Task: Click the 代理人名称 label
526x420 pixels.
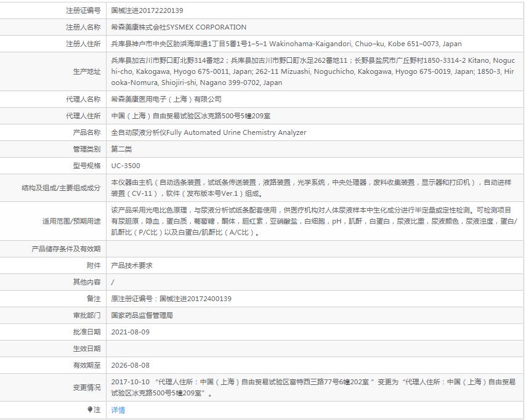Action: click(x=83, y=99)
